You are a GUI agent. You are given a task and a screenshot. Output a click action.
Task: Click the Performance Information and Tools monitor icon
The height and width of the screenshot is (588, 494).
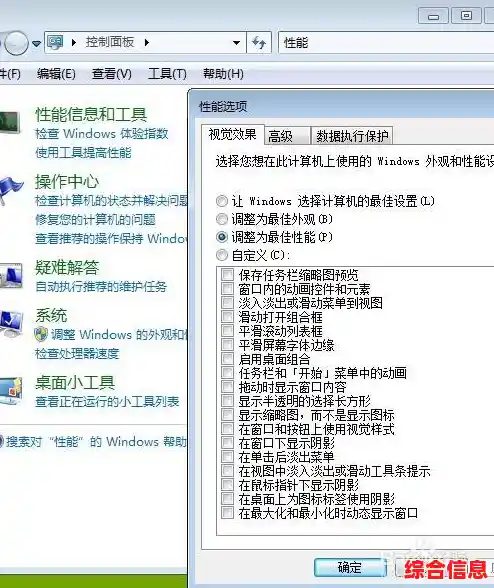pos(10,122)
